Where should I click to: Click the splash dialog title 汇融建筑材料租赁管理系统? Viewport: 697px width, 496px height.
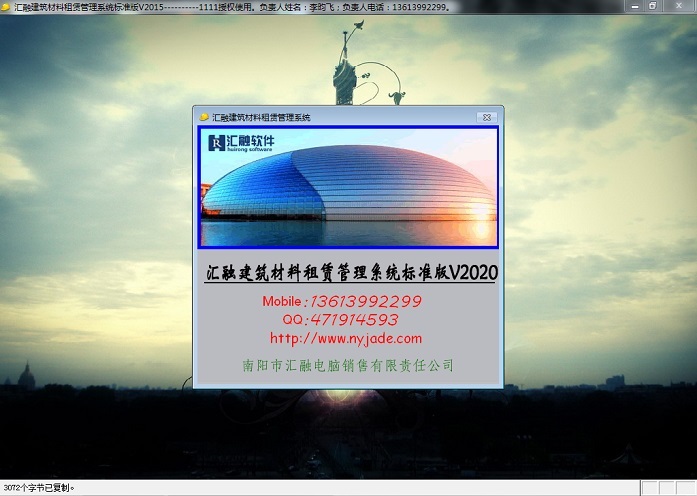[x=261, y=117]
